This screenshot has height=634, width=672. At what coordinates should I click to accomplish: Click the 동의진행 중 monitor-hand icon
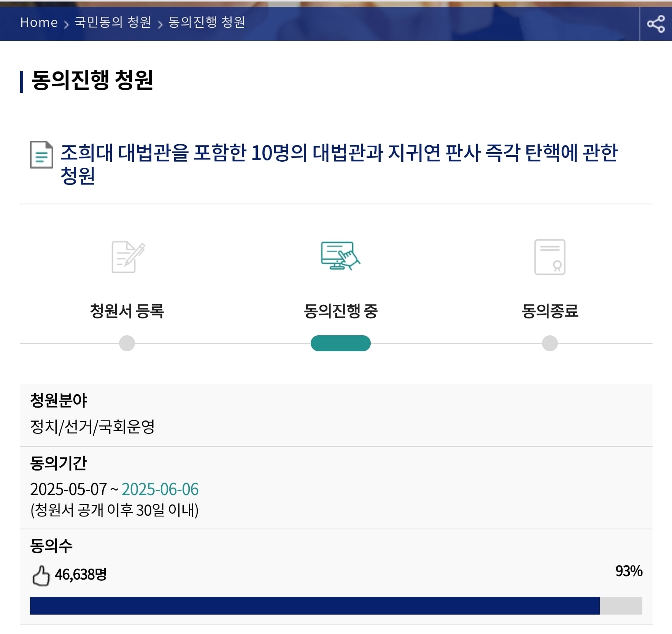pyautogui.click(x=340, y=256)
